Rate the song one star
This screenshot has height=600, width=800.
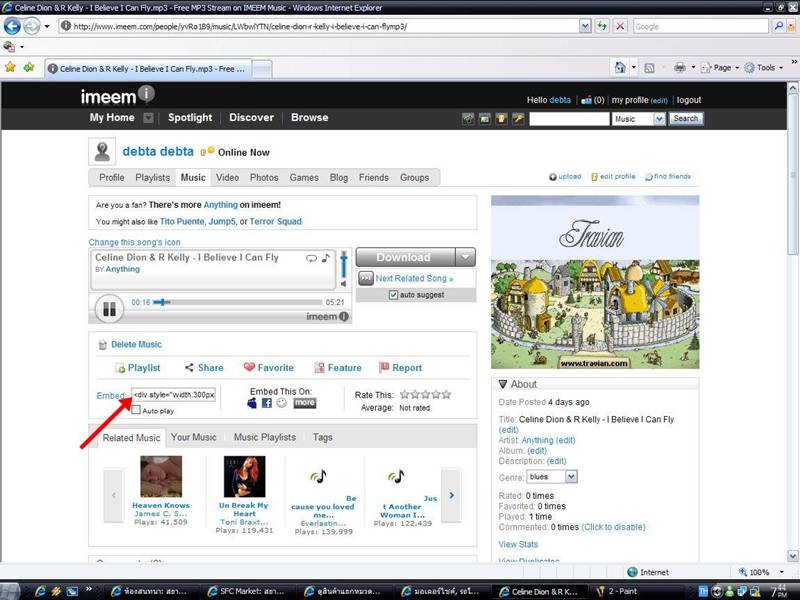coord(405,394)
